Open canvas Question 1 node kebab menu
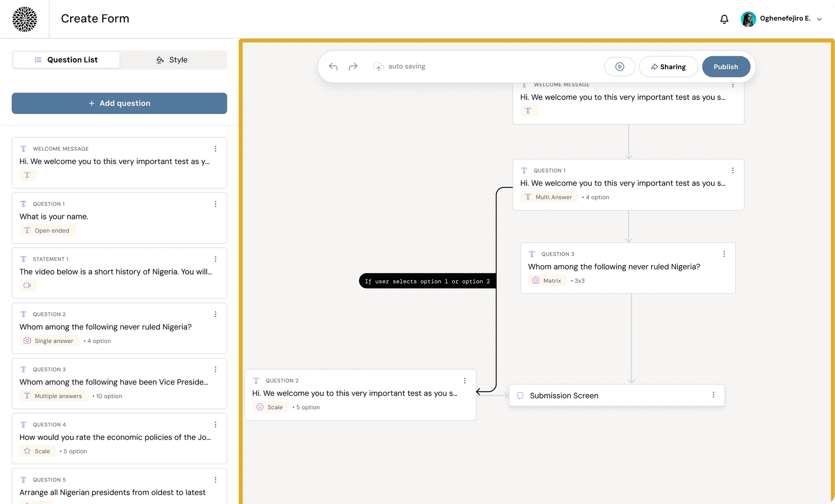 tap(733, 170)
